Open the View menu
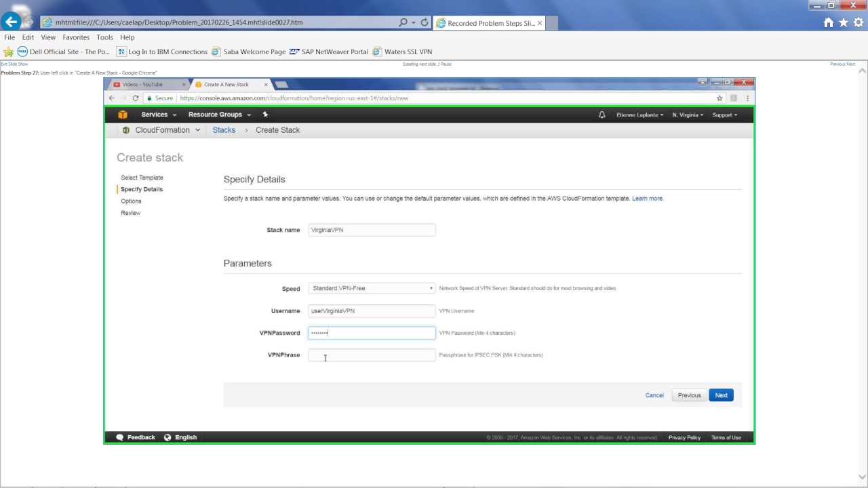The image size is (868, 488). tap(48, 37)
